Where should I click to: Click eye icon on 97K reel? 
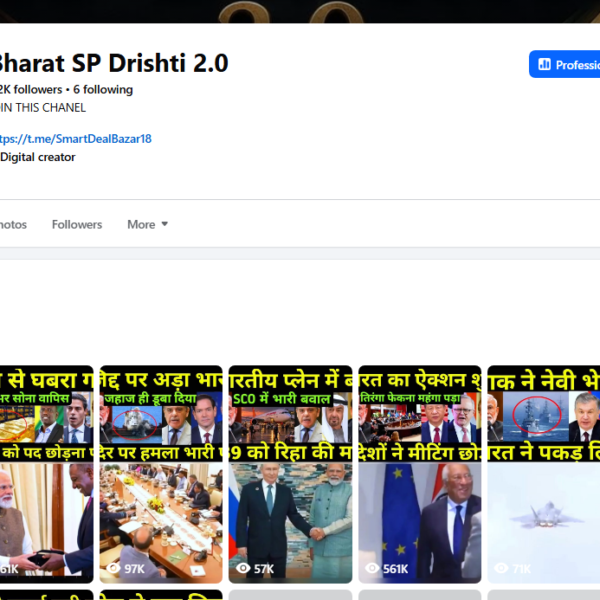tap(113, 567)
